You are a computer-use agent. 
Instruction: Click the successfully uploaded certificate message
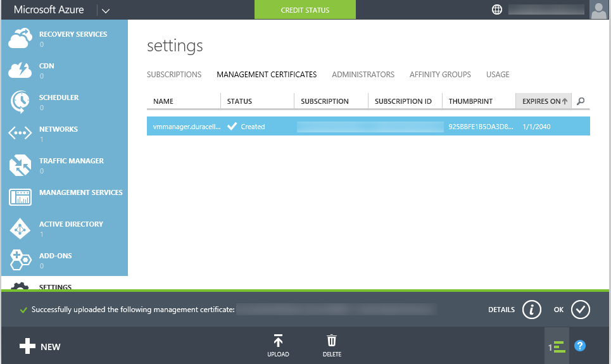pos(133,310)
